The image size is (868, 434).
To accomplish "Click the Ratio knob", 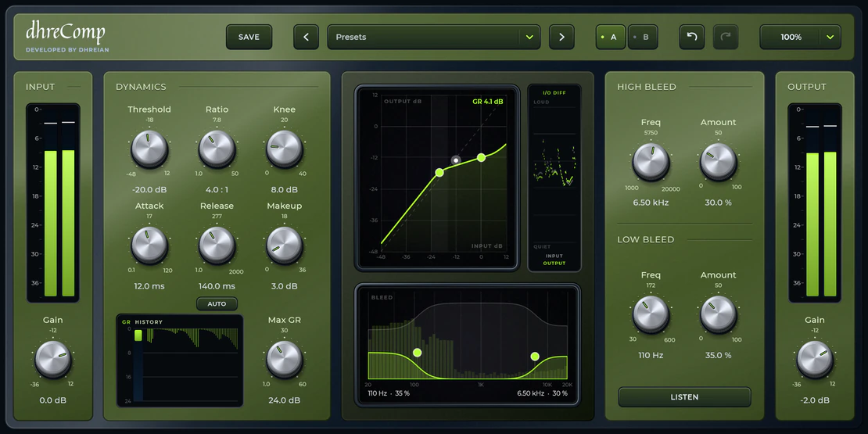I will pos(217,149).
